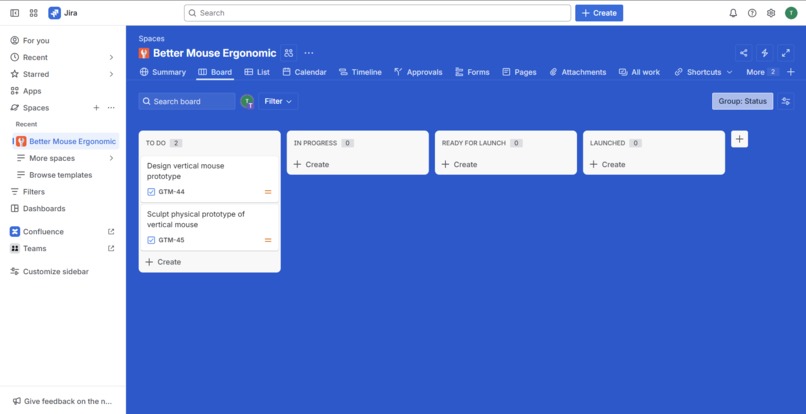The height and width of the screenshot is (414, 806).
Task: Open the team members icon next to the space title
Action: pos(289,53)
